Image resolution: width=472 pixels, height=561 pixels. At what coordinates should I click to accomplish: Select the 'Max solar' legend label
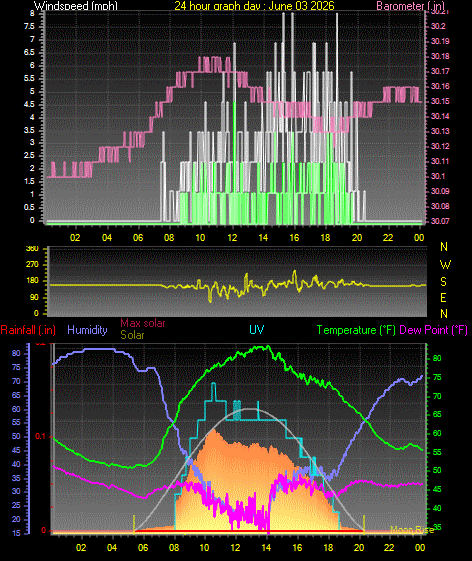point(143,323)
